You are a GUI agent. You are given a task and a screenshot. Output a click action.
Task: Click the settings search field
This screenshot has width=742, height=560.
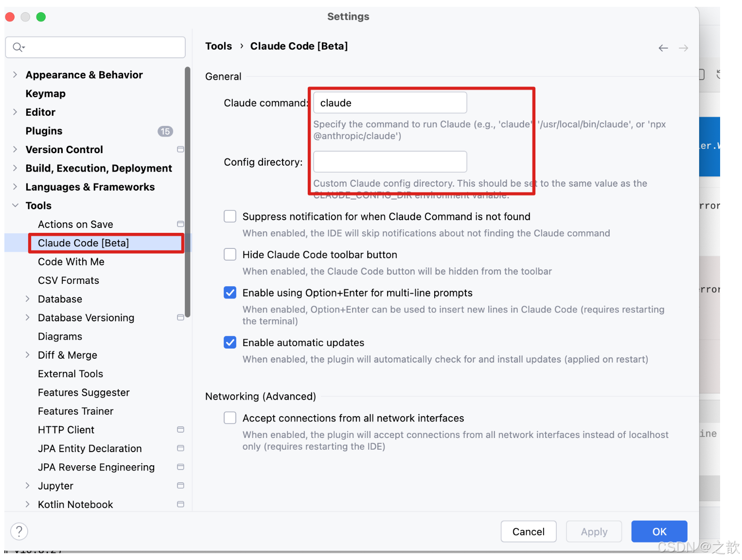(x=95, y=47)
